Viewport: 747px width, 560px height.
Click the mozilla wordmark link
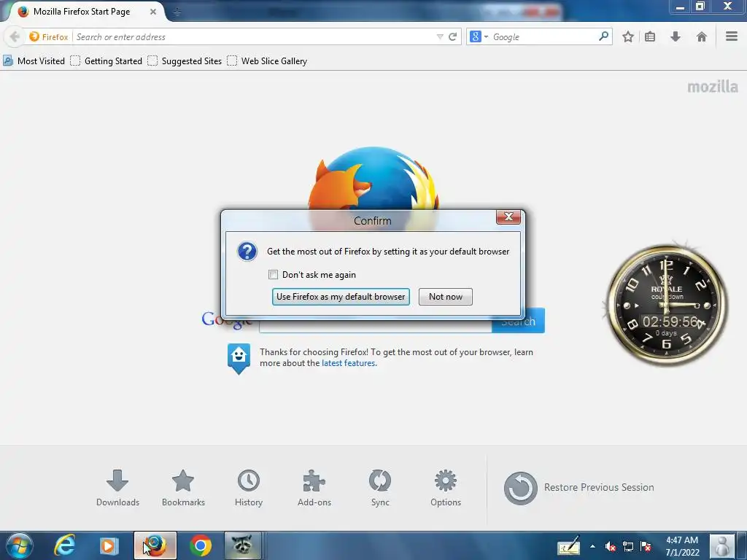pyautogui.click(x=713, y=87)
